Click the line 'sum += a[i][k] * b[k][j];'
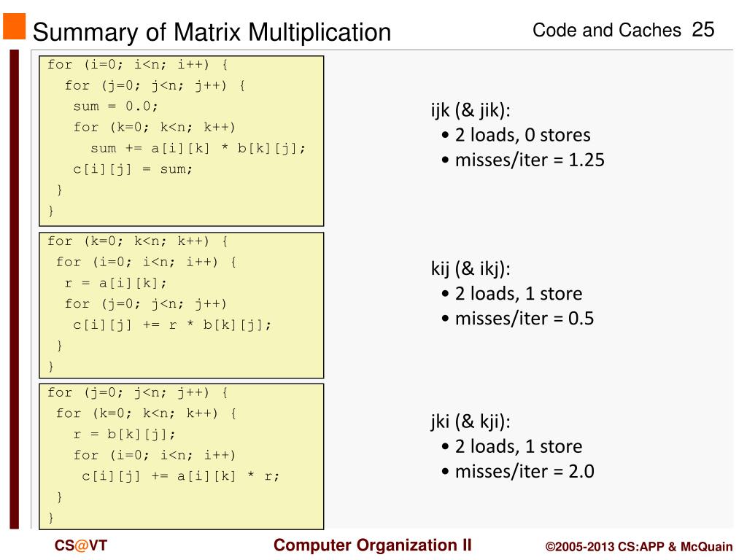Image resolution: width=747 pixels, height=560 pixels. tap(198, 148)
